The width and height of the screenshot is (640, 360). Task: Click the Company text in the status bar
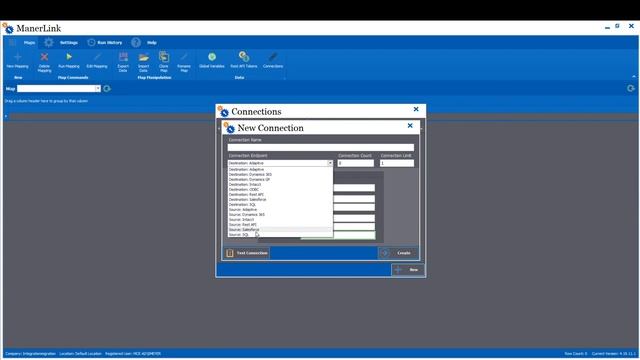[x=31, y=353]
